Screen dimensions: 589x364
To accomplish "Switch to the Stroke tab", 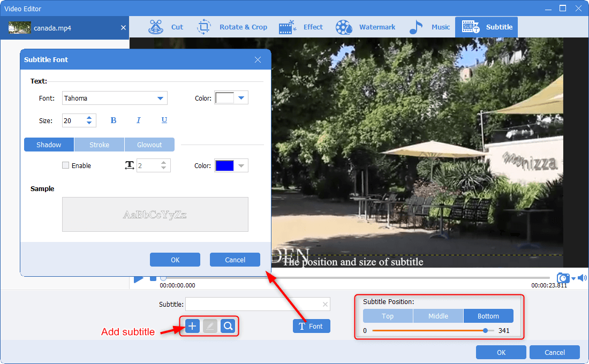I will (99, 145).
